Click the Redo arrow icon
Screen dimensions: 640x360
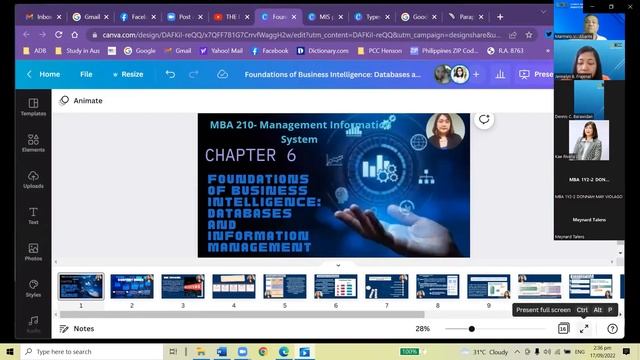pos(194,74)
